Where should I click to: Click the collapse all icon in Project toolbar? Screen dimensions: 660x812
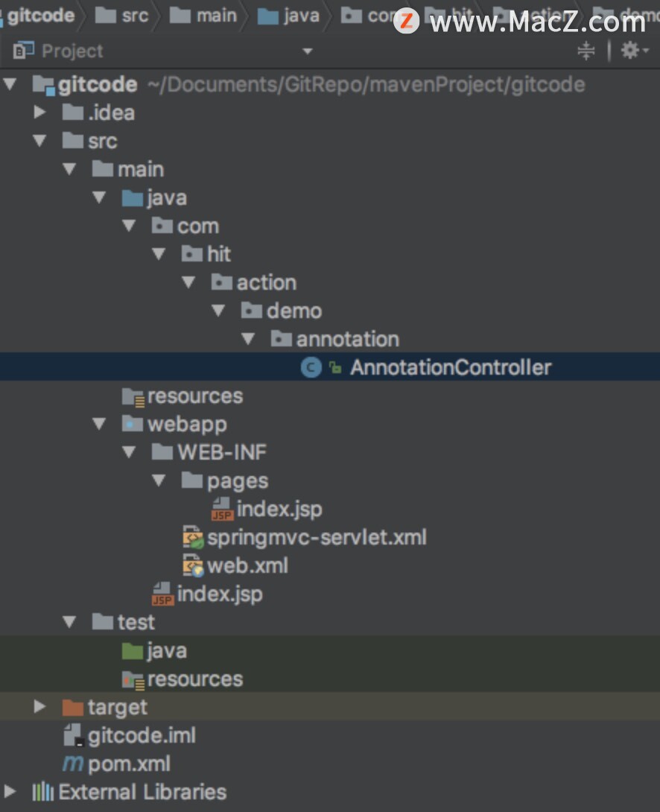pyautogui.click(x=586, y=51)
